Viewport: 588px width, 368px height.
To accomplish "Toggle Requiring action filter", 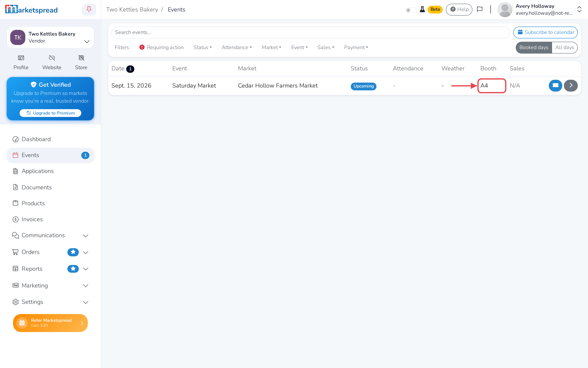I will point(161,47).
